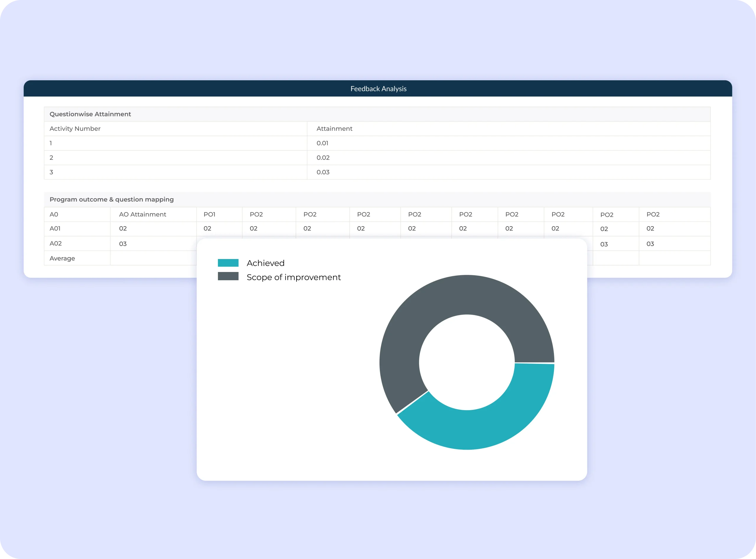This screenshot has width=756, height=559.
Task: Select the 0.01 attainment cell
Action: click(x=322, y=143)
